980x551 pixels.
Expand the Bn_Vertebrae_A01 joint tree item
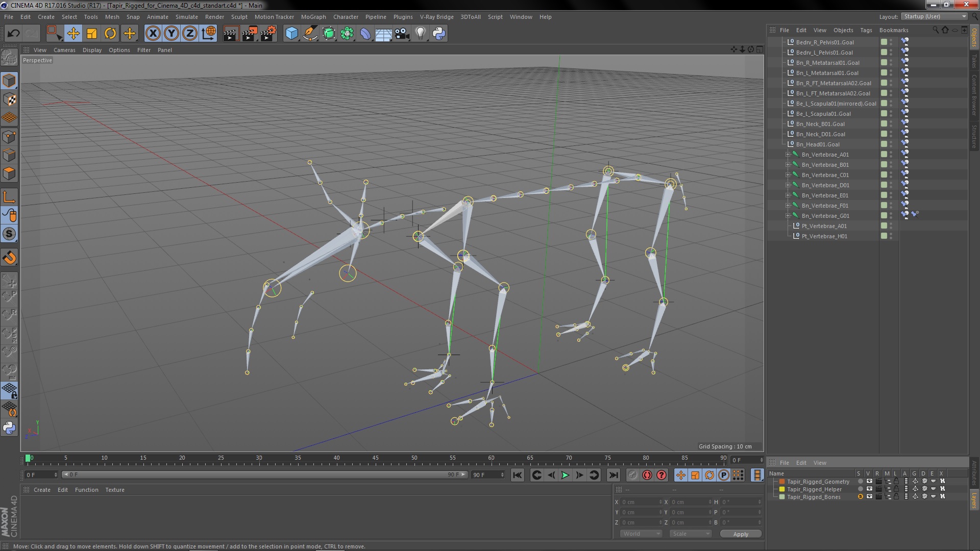tap(788, 155)
